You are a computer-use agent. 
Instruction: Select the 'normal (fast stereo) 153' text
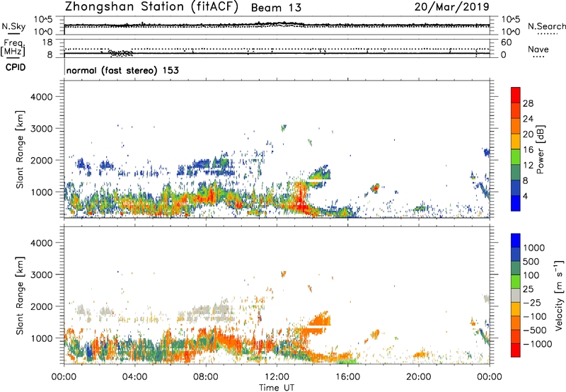pos(122,70)
